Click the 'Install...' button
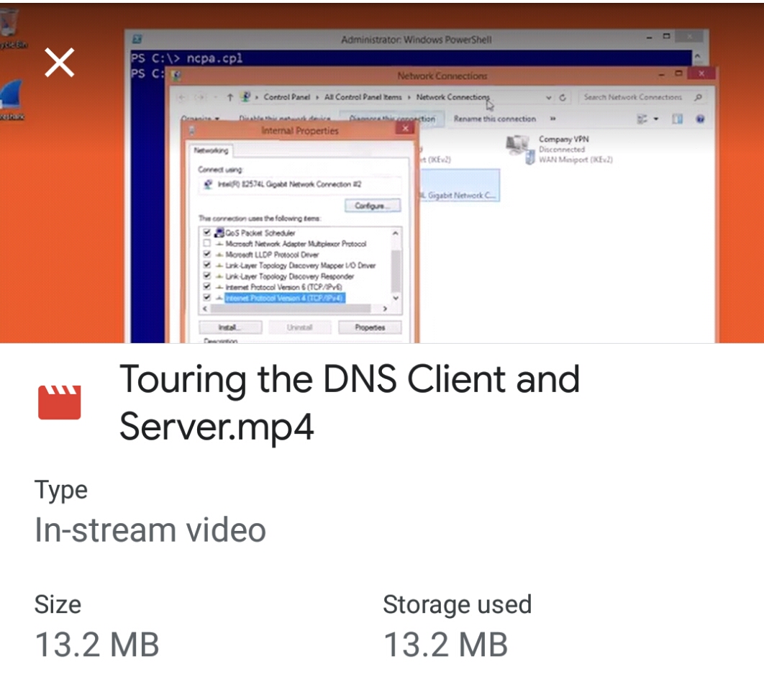Image resolution: width=764 pixels, height=700 pixels. point(230,327)
